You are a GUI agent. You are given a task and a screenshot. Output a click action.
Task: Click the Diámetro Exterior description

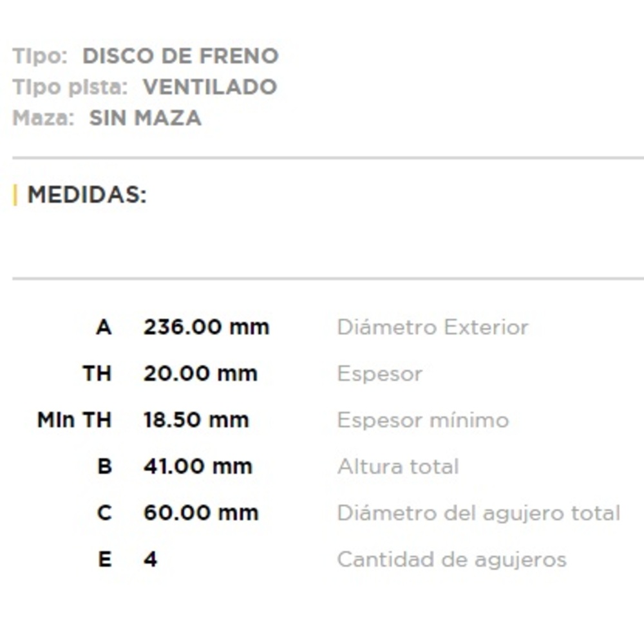pos(432,327)
